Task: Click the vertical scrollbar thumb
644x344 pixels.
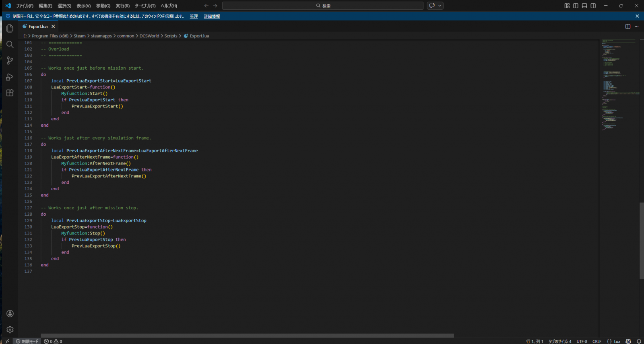Action: pyautogui.click(x=642, y=241)
